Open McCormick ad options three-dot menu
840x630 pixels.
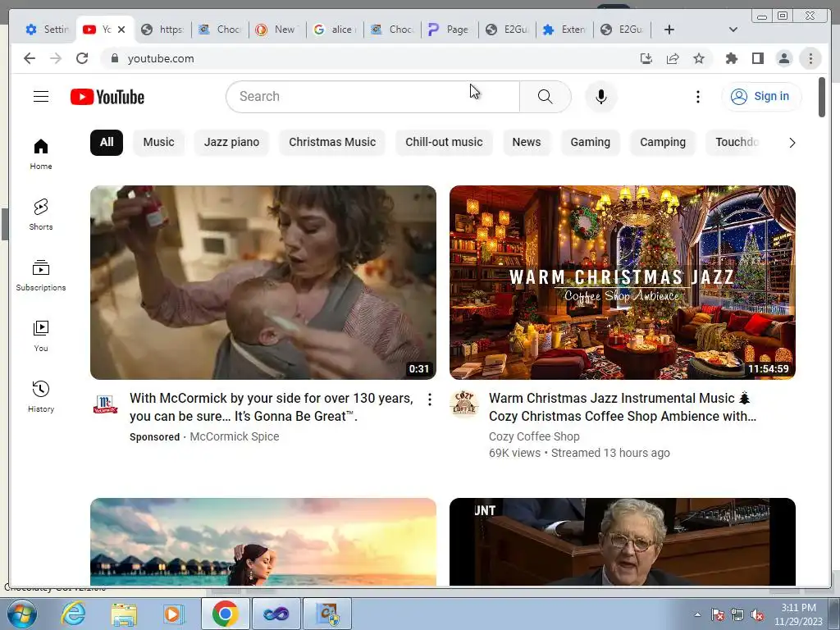pos(430,399)
